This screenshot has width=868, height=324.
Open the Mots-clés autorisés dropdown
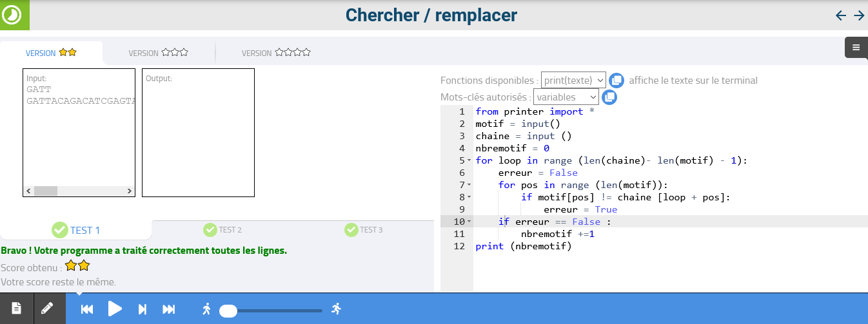point(566,97)
